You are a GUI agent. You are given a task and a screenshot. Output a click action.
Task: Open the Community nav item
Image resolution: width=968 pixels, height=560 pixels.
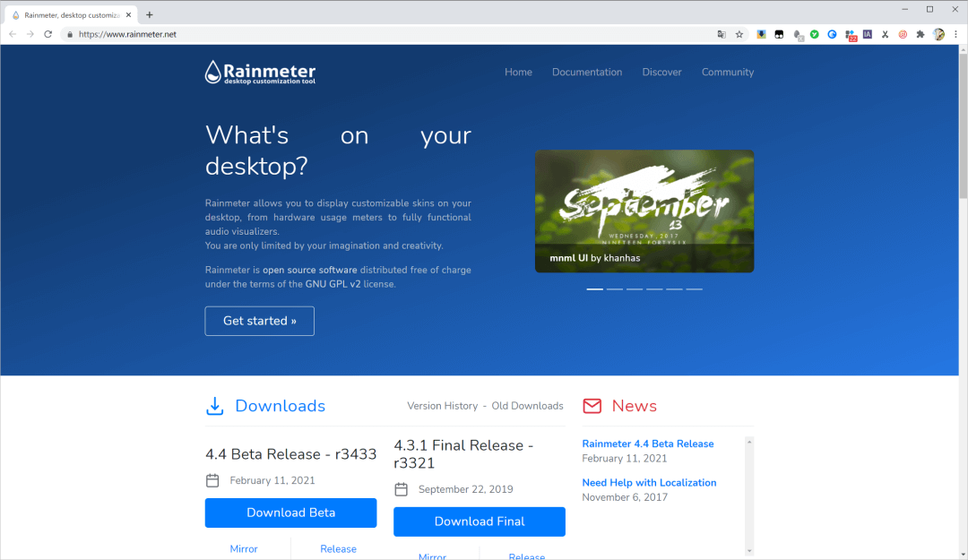click(x=727, y=73)
